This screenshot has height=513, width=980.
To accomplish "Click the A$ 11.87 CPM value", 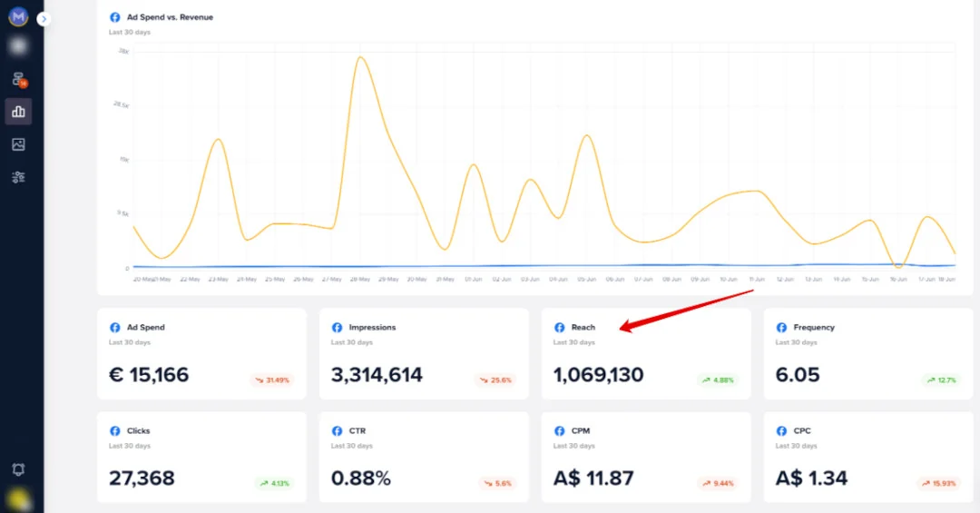I will pos(593,478).
